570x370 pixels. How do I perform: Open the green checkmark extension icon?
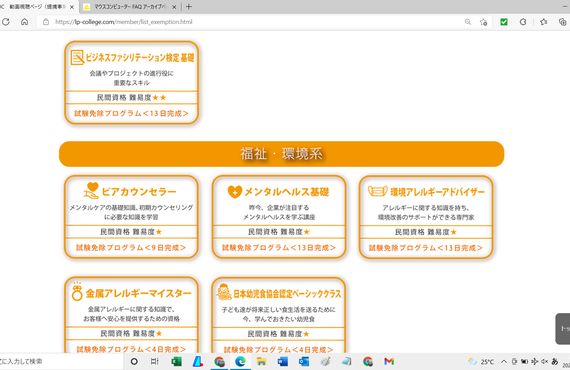tap(504, 22)
